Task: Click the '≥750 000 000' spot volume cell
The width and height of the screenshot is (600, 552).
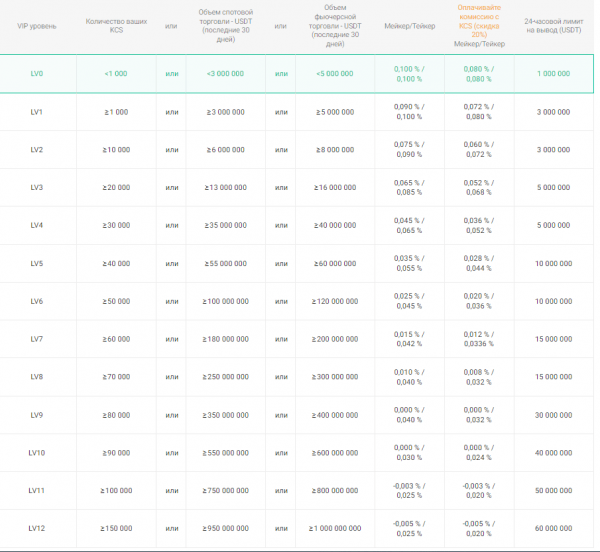Action: click(225, 490)
